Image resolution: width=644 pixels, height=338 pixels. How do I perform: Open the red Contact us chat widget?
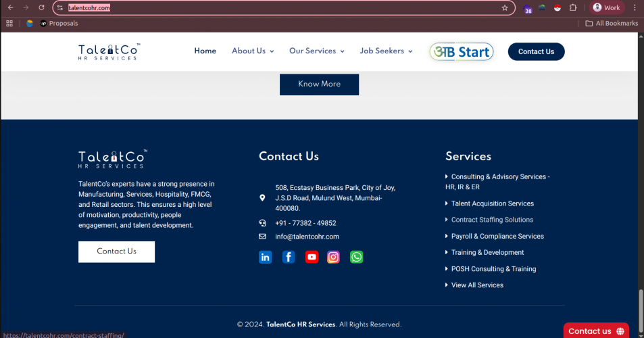pos(596,331)
